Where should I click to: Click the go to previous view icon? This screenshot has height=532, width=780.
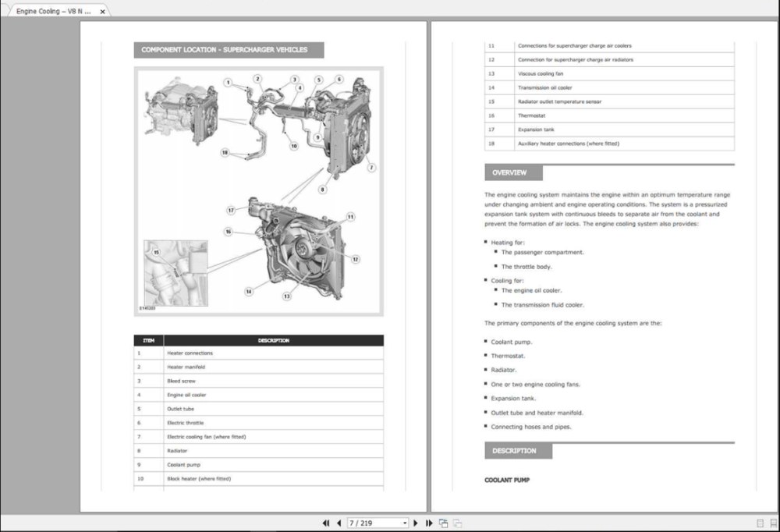click(x=443, y=523)
